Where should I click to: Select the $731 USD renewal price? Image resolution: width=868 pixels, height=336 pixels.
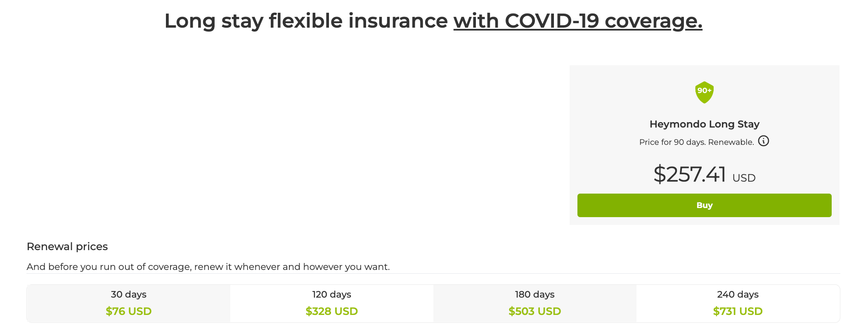tap(737, 312)
